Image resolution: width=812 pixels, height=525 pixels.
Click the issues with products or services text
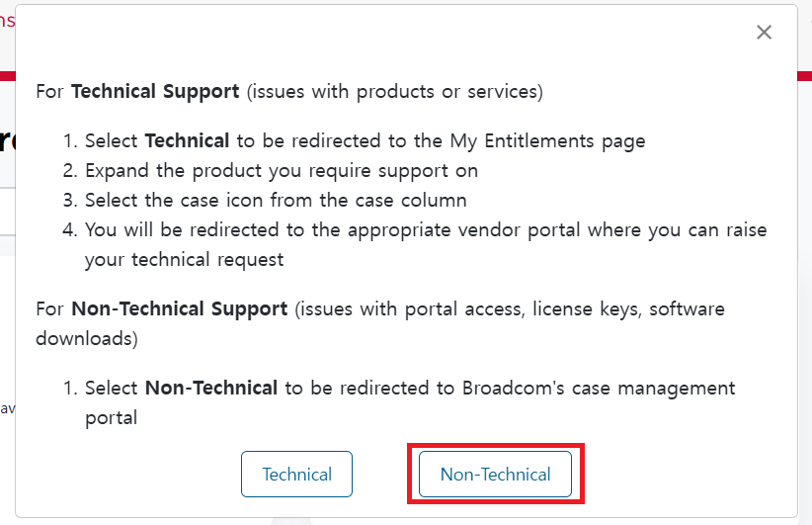(x=394, y=91)
